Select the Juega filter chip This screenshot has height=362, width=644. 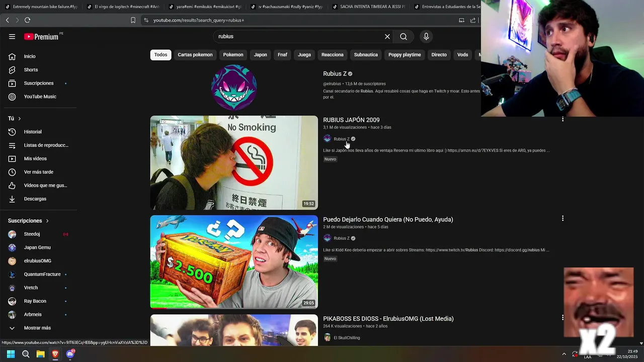click(x=304, y=55)
